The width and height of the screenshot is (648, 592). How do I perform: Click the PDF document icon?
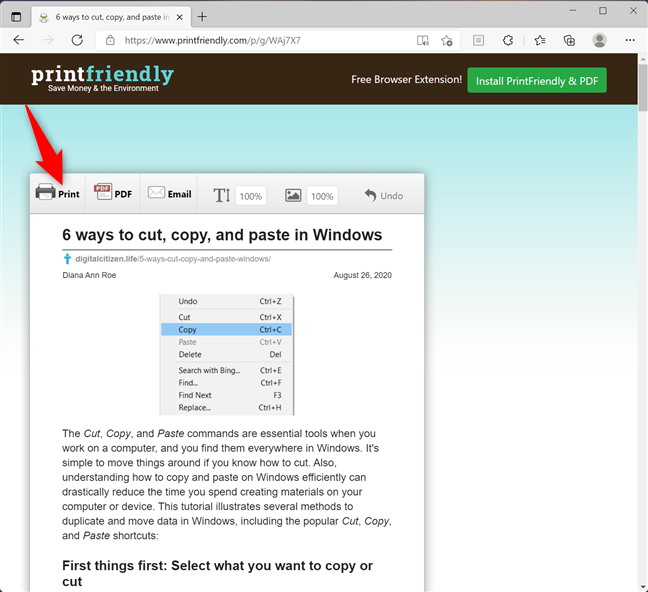(103, 191)
